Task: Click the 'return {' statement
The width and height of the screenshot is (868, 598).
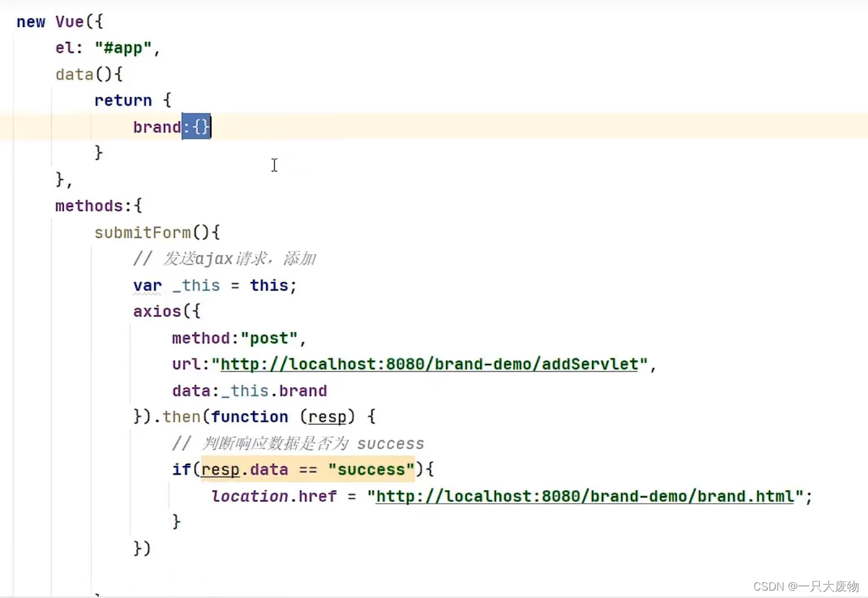Action: [x=132, y=100]
